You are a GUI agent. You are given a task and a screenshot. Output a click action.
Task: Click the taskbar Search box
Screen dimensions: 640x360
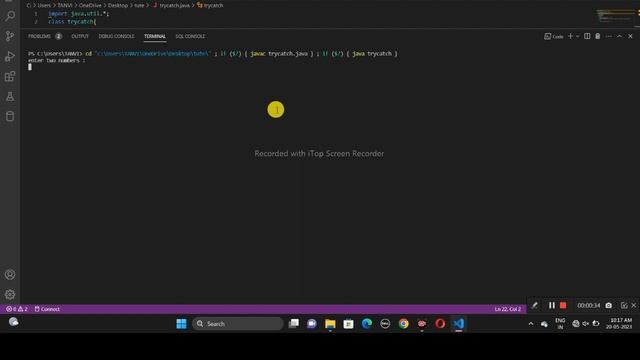(x=238, y=324)
